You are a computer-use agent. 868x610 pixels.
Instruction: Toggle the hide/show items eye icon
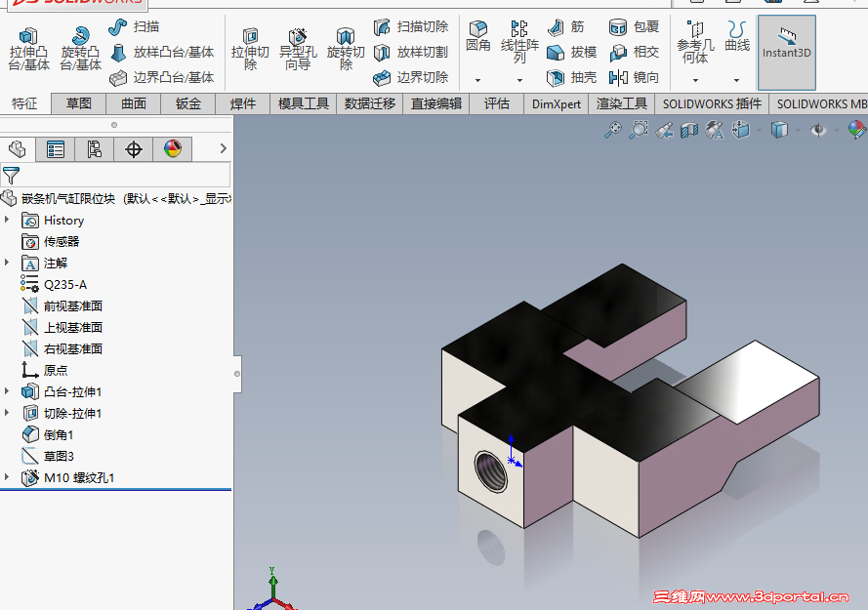pos(818,131)
